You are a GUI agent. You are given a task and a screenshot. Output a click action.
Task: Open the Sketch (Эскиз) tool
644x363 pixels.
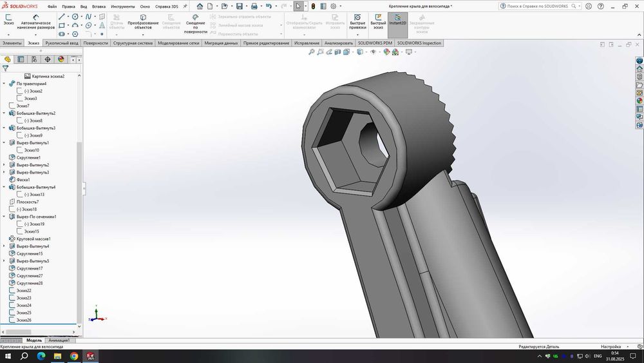point(8,19)
